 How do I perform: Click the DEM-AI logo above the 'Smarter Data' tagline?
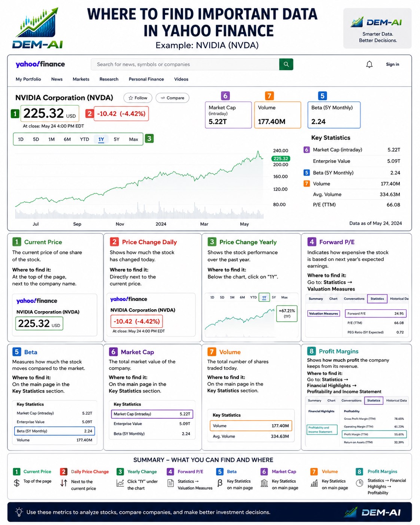coord(377,22)
